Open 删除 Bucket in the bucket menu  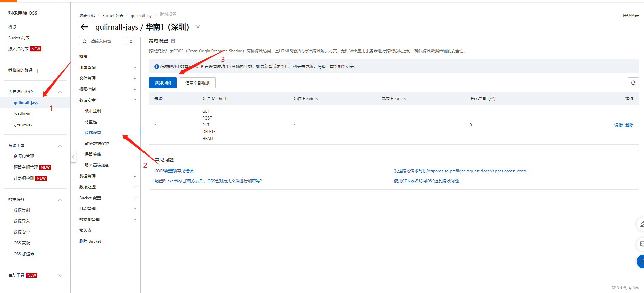click(x=90, y=241)
